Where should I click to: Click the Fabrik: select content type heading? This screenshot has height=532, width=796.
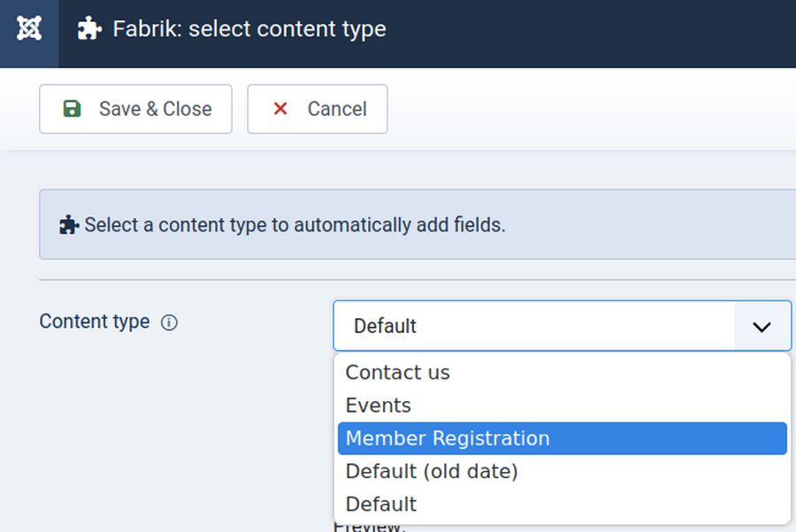[x=249, y=29]
